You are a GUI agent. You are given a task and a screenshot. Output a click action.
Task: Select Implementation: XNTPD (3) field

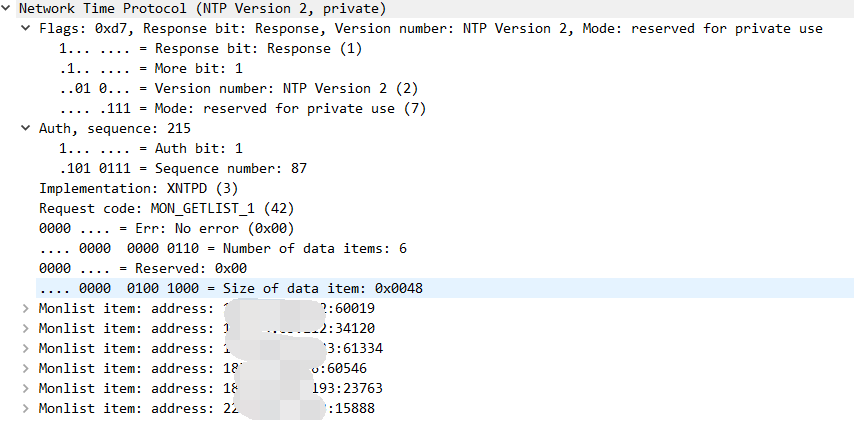tap(122, 188)
